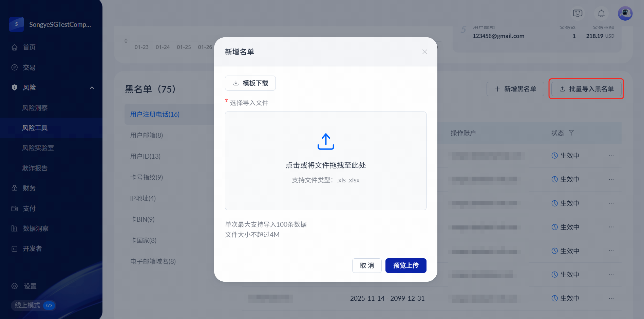The height and width of the screenshot is (319, 644).
Task: Open the 状态 column filter icon
Action: click(x=571, y=133)
